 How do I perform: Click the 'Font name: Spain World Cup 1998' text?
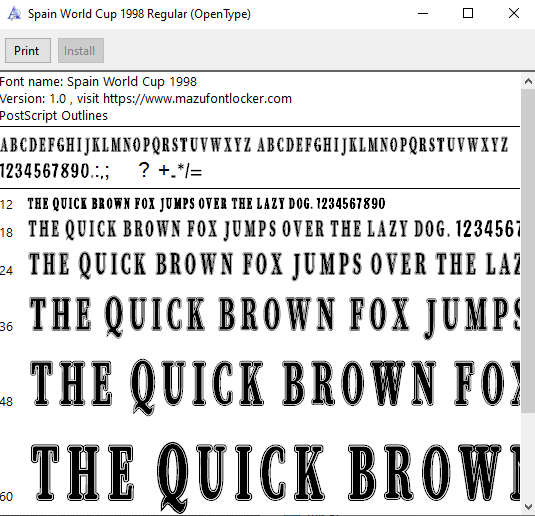(98, 82)
